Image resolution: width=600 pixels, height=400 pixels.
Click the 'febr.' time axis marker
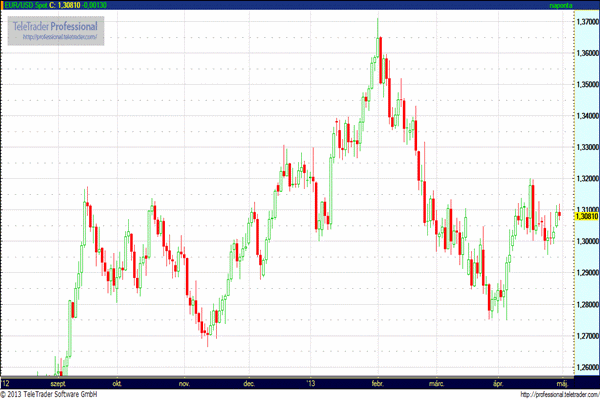click(377, 383)
